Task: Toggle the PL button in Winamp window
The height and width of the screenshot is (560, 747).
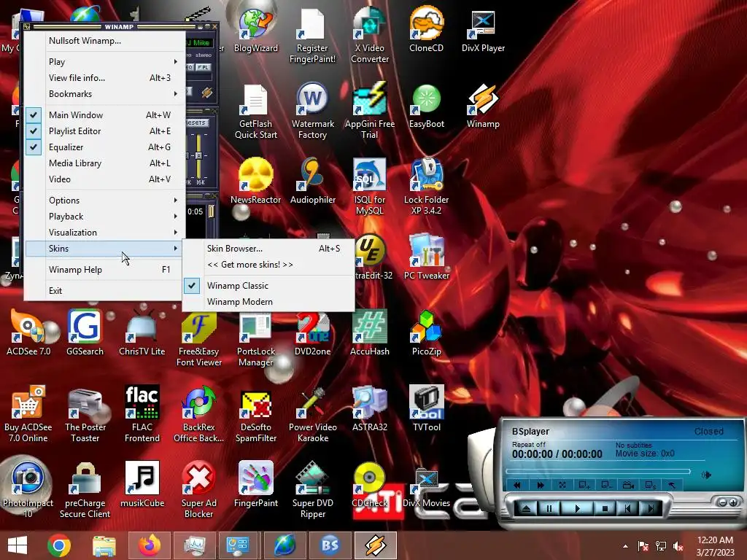Action: click(x=204, y=68)
